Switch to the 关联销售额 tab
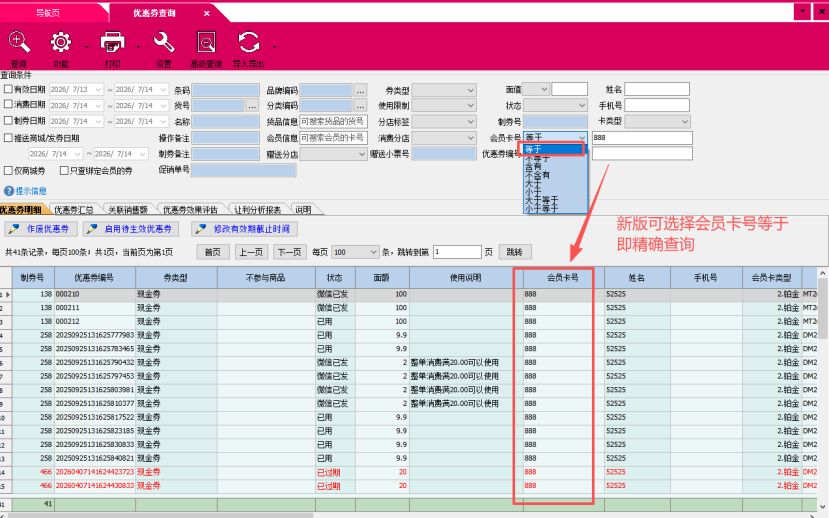 click(x=128, y=210)
